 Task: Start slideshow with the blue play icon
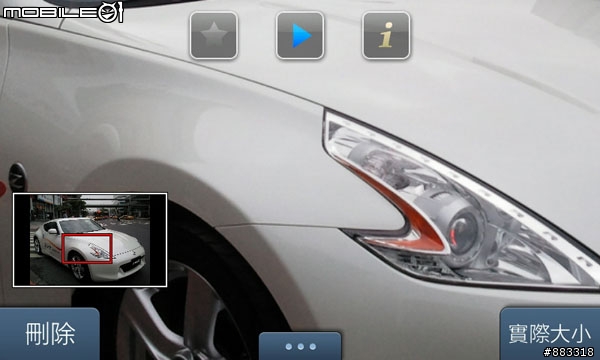300,35
